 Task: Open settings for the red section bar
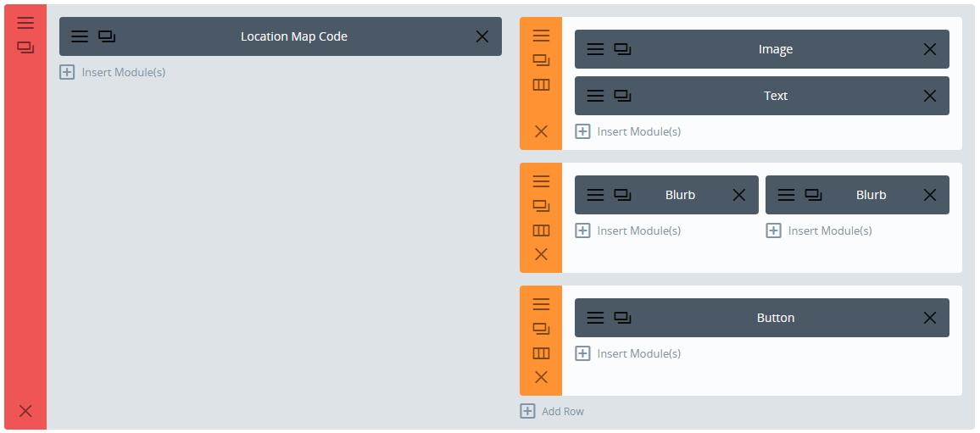tap(25, 23)
